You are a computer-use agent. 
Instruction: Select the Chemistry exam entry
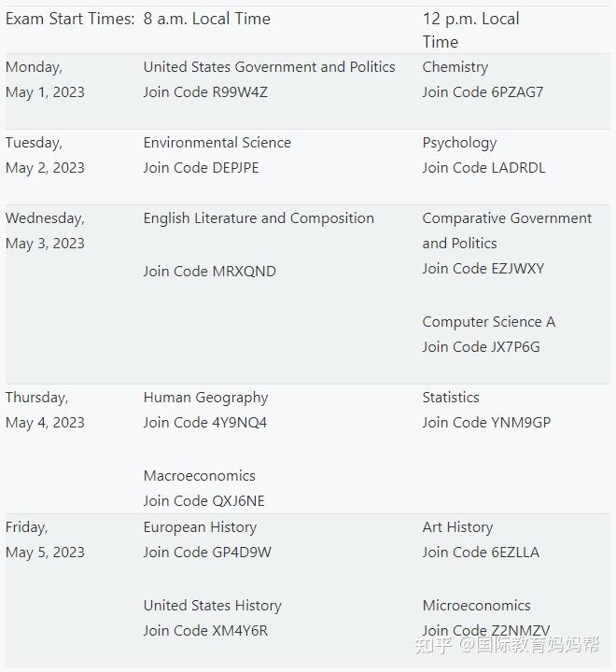point(455,67)
